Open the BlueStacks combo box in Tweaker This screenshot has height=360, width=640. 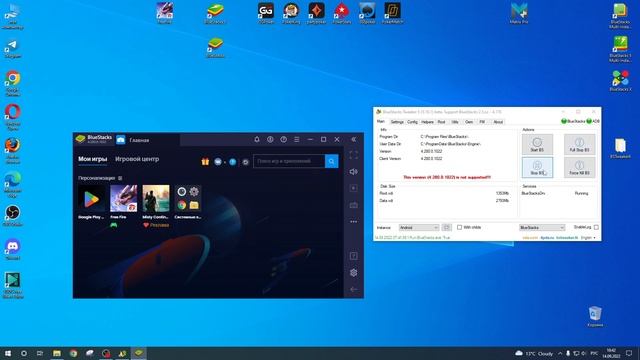point(542,227)
